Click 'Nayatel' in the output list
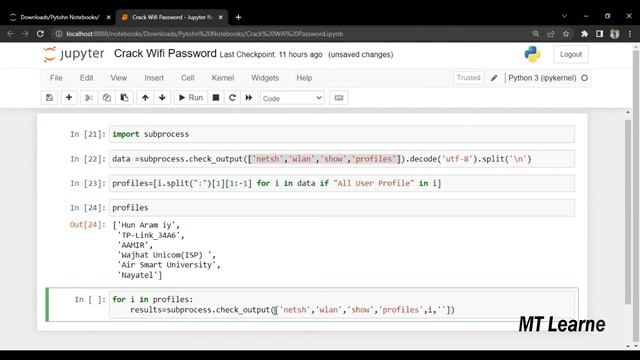 point(137,275)
